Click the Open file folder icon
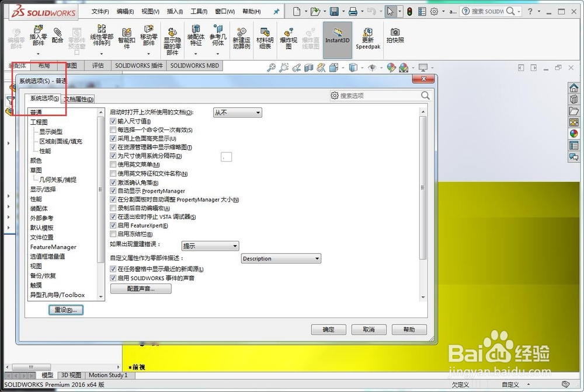Screen dimensions: 584x392 (x=315, y=12)
